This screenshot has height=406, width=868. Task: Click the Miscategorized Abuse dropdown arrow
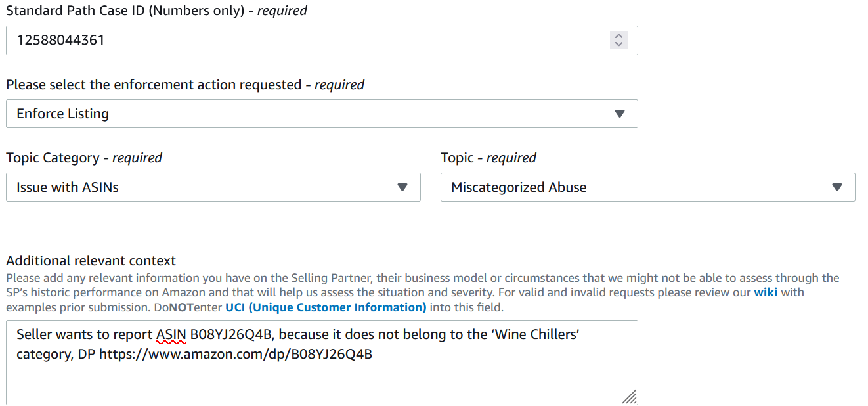pos(837,187)
